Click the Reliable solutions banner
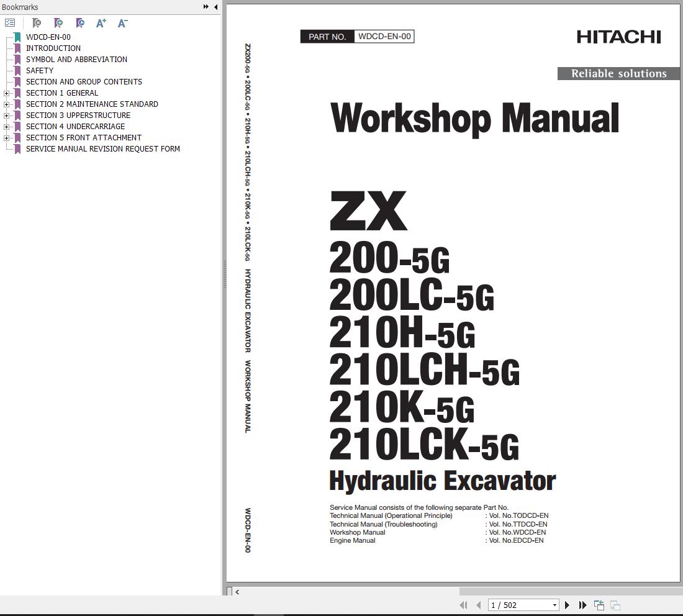Image resolution: width=683 pixels, height=616 pixels. 618,74
